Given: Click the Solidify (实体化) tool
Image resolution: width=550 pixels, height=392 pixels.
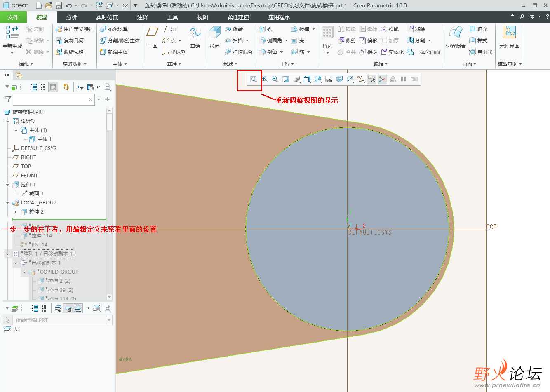Looking at the screenshot, I should coord(392,52).
